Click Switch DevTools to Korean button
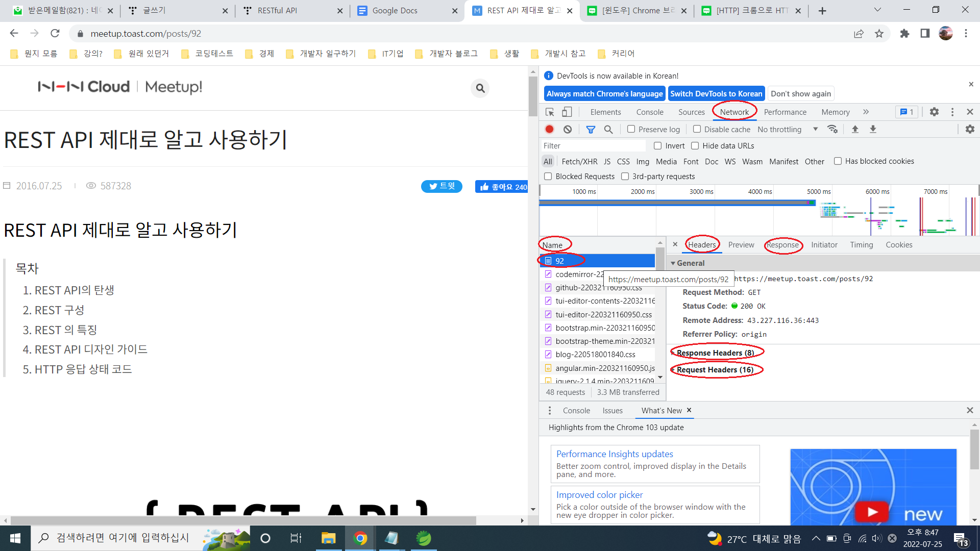The image size is (980, 551). (716, 94)
